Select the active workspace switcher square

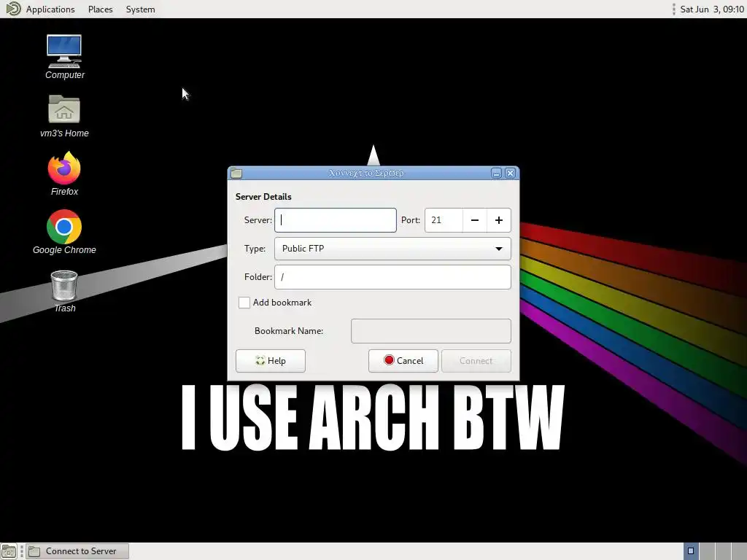(x=691, y=551)
